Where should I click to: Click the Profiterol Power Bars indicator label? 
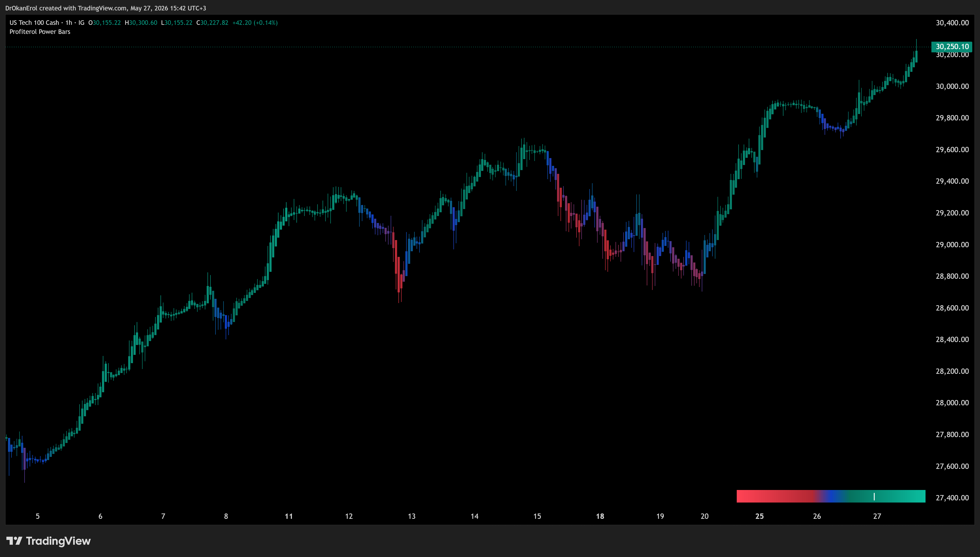(40, 32)
